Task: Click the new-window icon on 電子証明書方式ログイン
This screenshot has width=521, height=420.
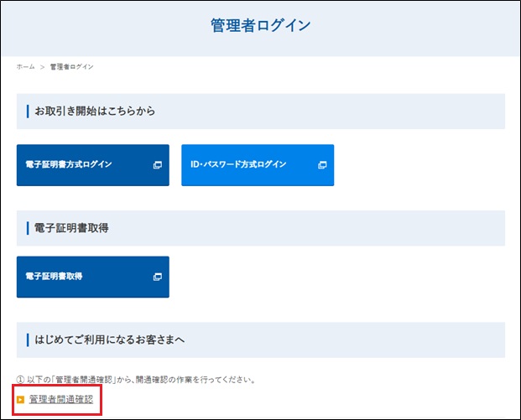Action: (x=157, y=165)
